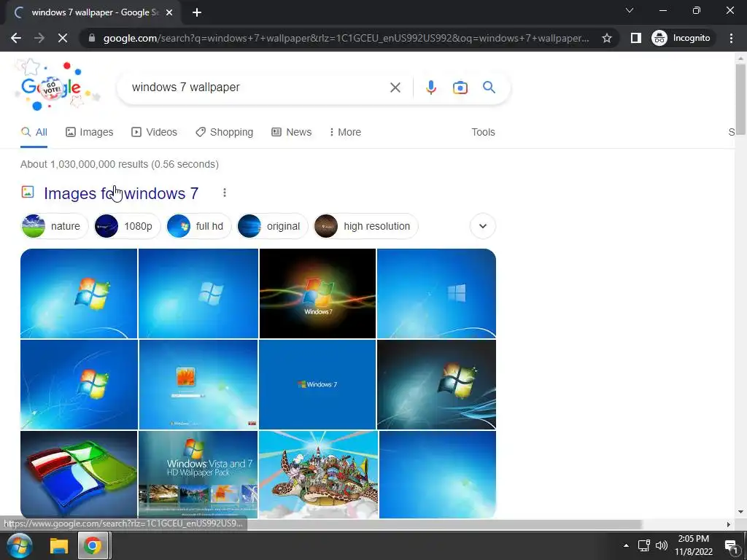Show hidden system tray icons
The image size is (747, 560).
coord(626,545)
